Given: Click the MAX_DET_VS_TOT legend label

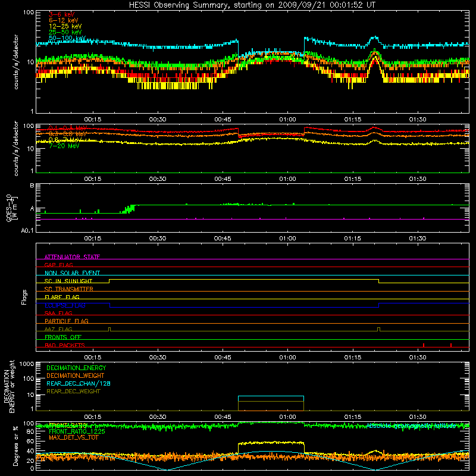Looking at the screenshot, I should (x=73, y=437).
